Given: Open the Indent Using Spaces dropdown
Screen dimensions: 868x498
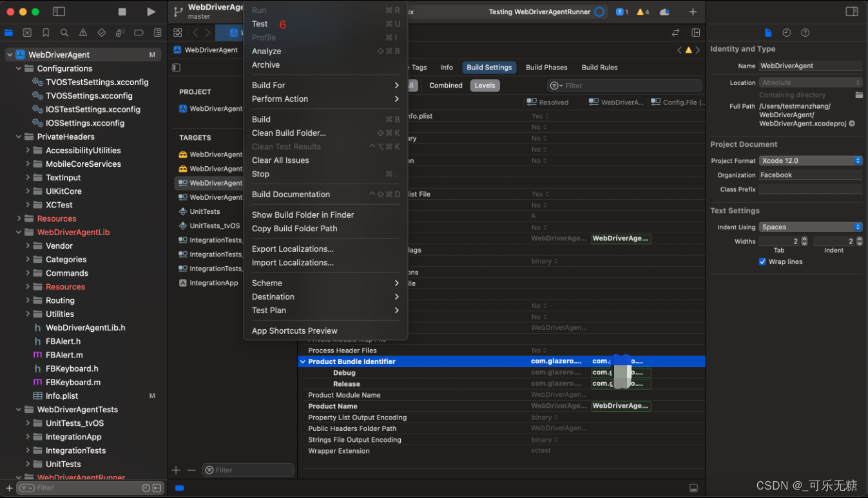Looking at the screenshot, I should [811, 227].
